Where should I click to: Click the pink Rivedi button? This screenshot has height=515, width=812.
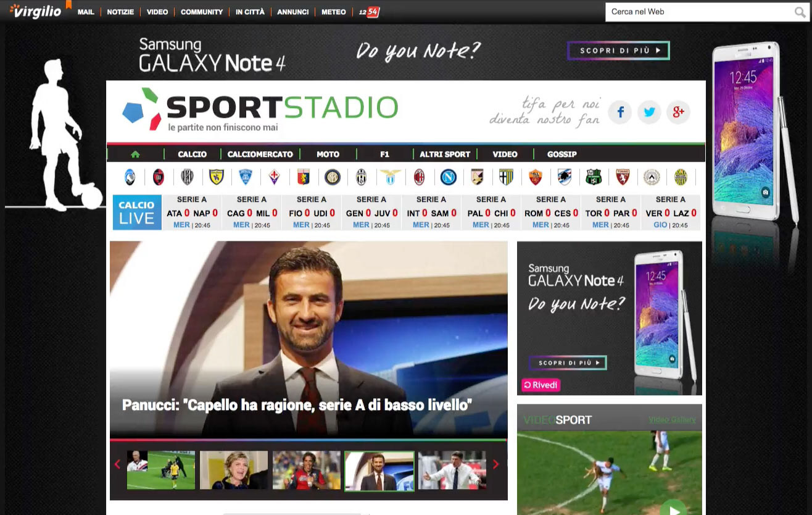[x=541, y=385]
